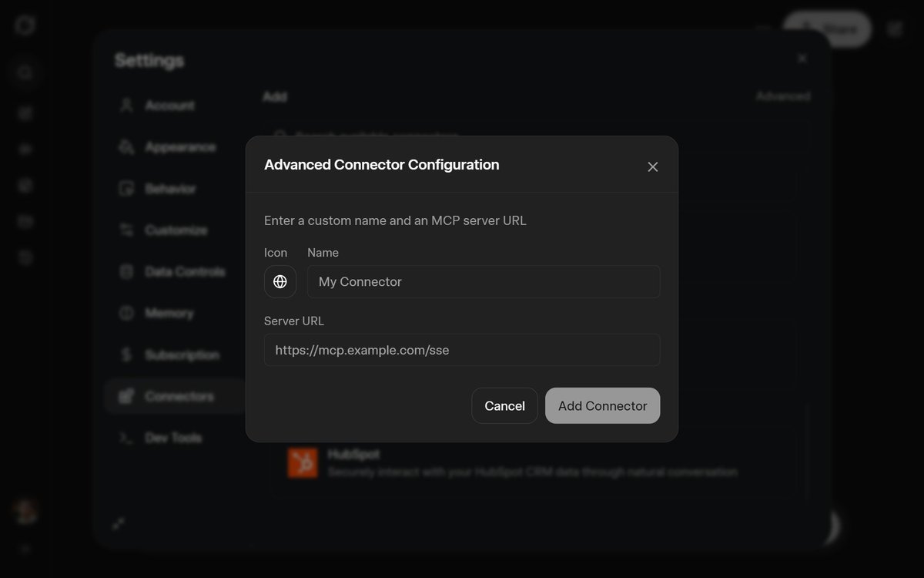Click into the Server URL input field
Screen dimensions: 924x578
[x=462, y=350]
